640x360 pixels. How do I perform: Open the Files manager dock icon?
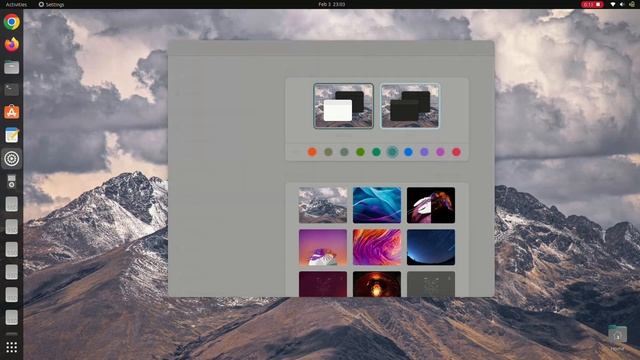tap(11, 67)
